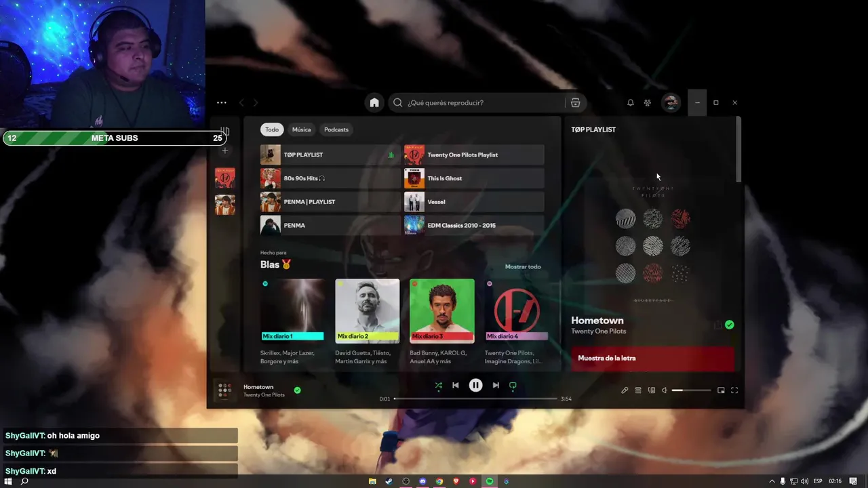Open first playlist thumbnail in library sidebar
This screenshot has height=488, width=868.
coord(225,178)
